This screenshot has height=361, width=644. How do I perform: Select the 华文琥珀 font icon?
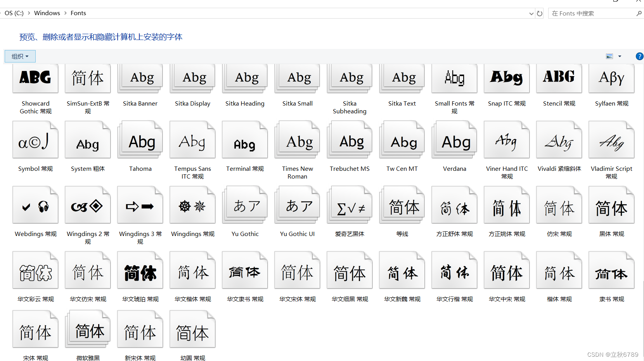[x=140, y=270]
